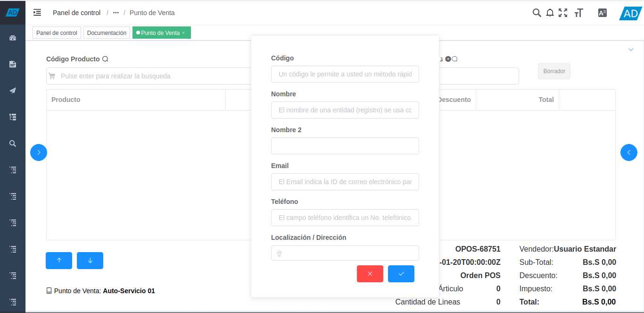644x313 pixels.
Task: Expand the right blue arrow panel
Action: (629, 152)
